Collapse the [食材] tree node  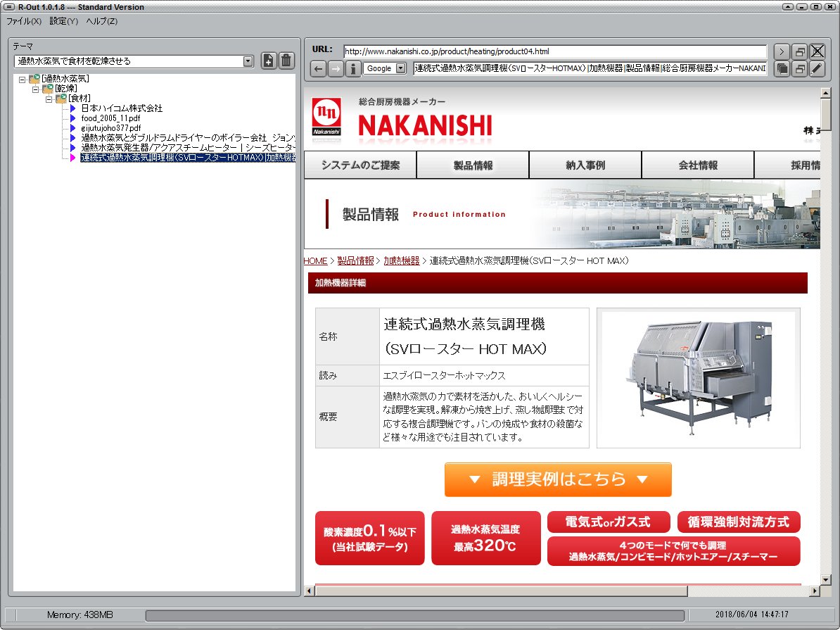tap(49, 99)
